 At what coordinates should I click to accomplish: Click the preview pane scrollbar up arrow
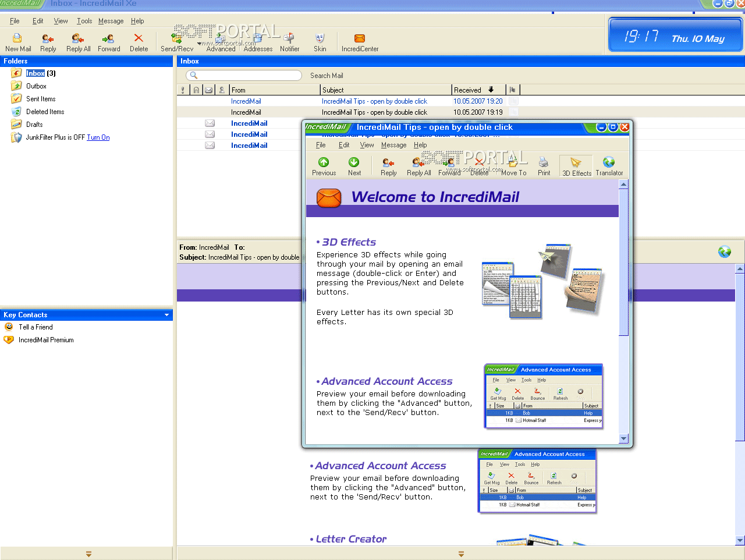(x=740, y=269)
